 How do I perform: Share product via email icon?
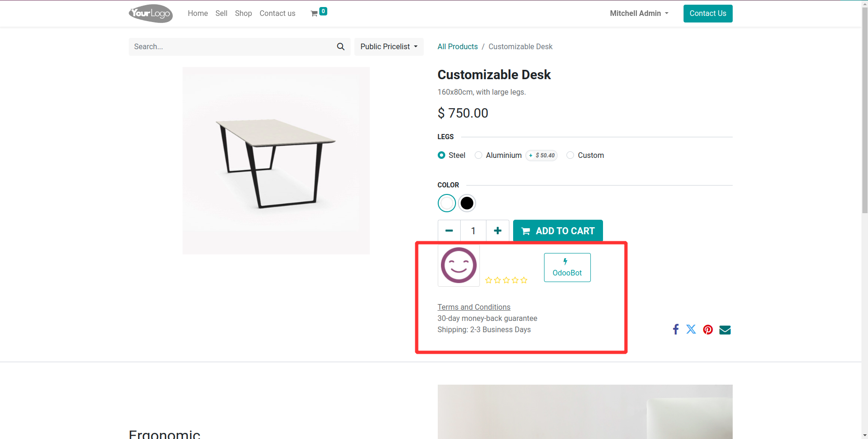coord(725,330)
